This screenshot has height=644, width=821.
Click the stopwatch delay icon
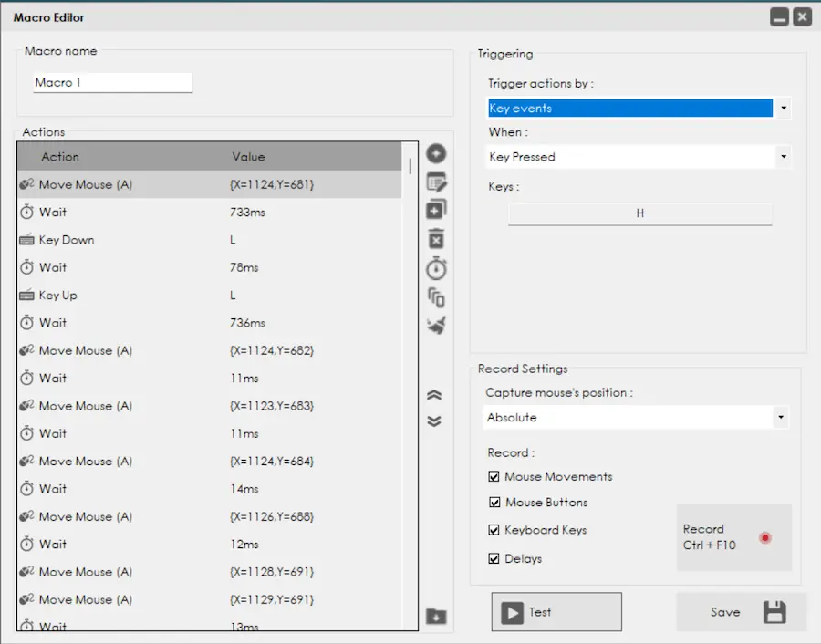pos(436,268)
